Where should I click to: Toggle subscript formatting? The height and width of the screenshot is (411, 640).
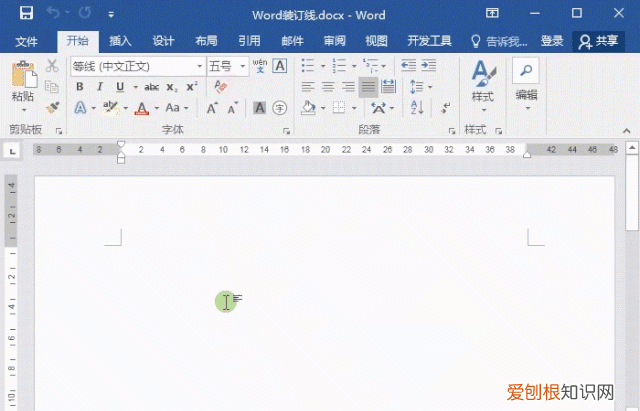point(172,87)
